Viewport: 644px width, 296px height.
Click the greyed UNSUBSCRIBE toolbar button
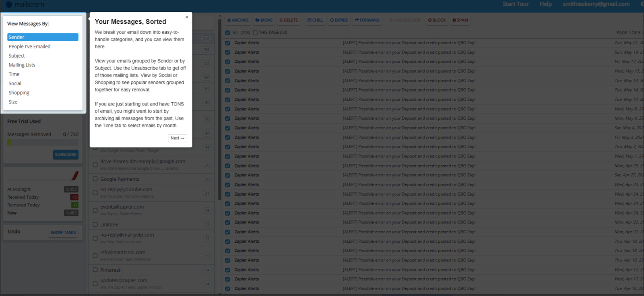click(x=405, y=20)
